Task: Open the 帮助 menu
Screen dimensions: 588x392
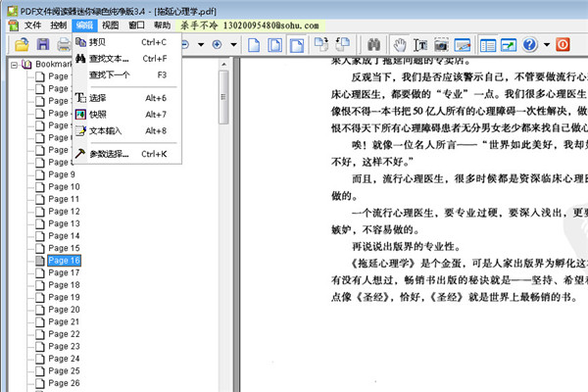Action: (x=162, y=24)
